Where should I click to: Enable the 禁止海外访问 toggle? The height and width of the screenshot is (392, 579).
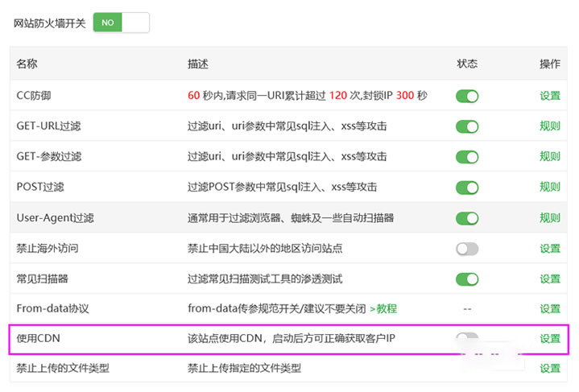tap(467, 249)
